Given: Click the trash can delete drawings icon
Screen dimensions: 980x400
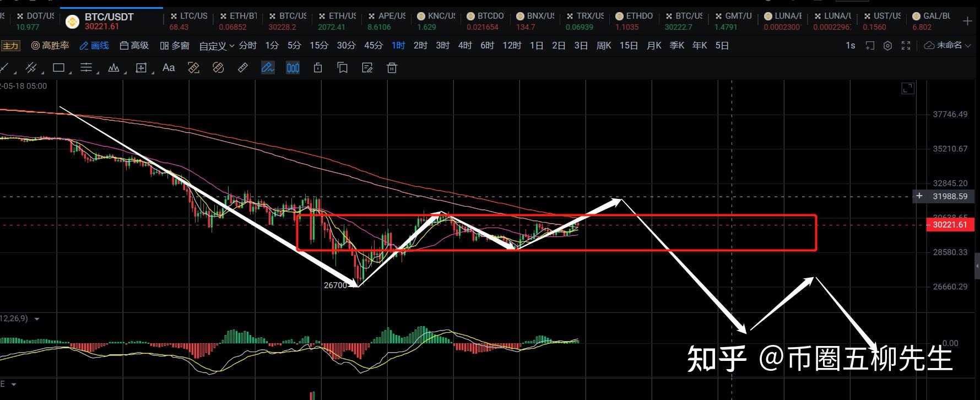Looking at the screenshot, I should tap(392, 68).
